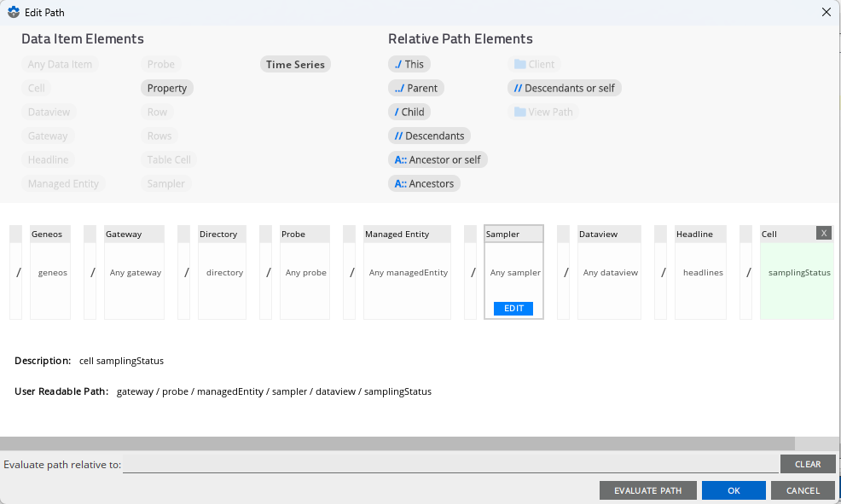Select the Gateway path segment box
This screenshot has height=504, width=841.
pos(135,273)
